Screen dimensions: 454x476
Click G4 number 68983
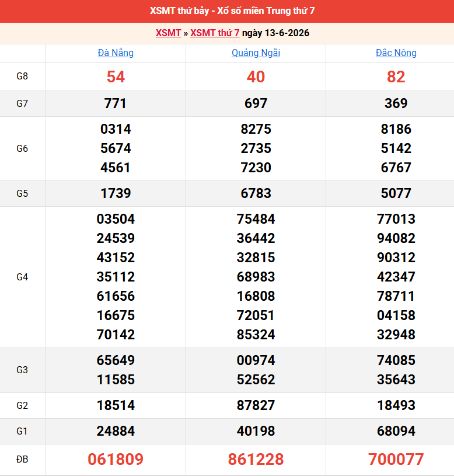click(256, 277)
